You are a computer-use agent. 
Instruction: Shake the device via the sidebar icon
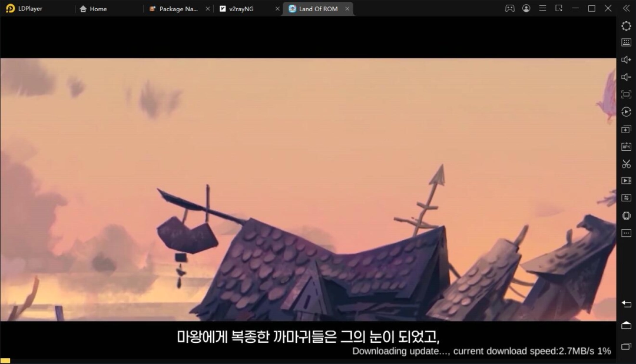tap(626, 216)
